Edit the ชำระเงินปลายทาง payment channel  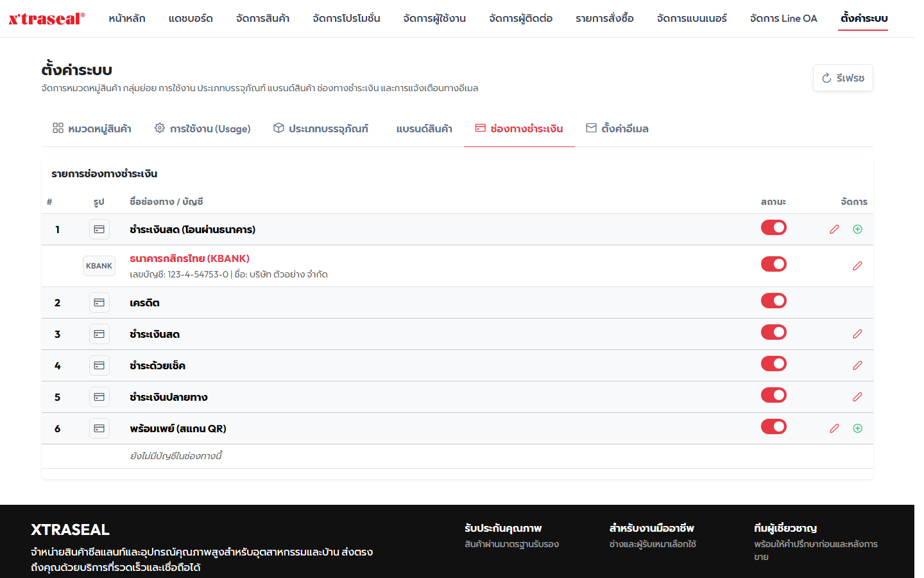click(857, 397)
